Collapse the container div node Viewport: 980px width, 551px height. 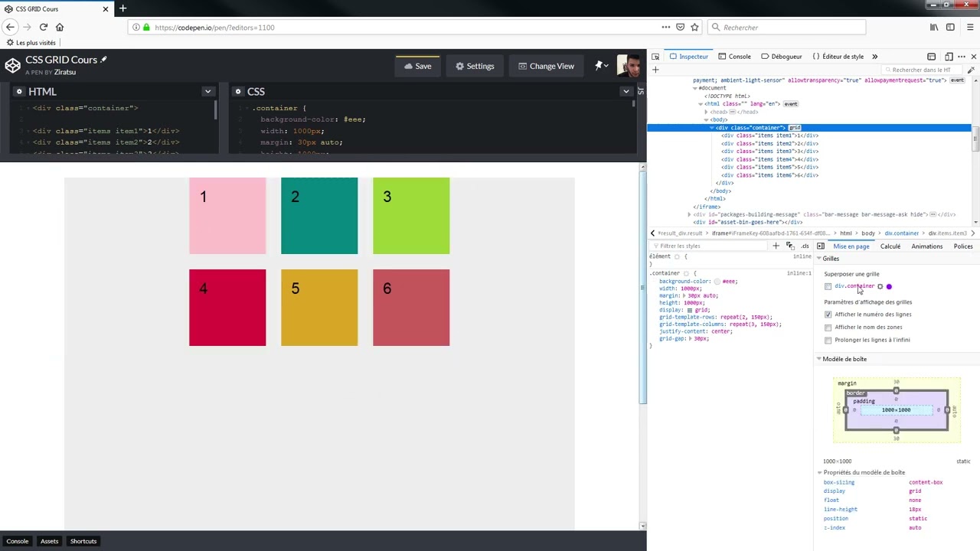tap(711, 128)
